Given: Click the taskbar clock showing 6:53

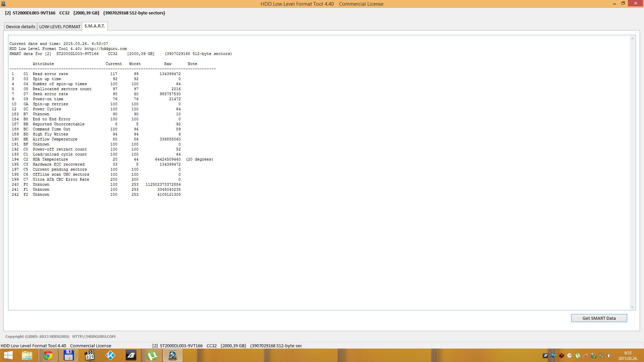Looking at the screenshot, I should pyautogui.click(x=628, y=356).
